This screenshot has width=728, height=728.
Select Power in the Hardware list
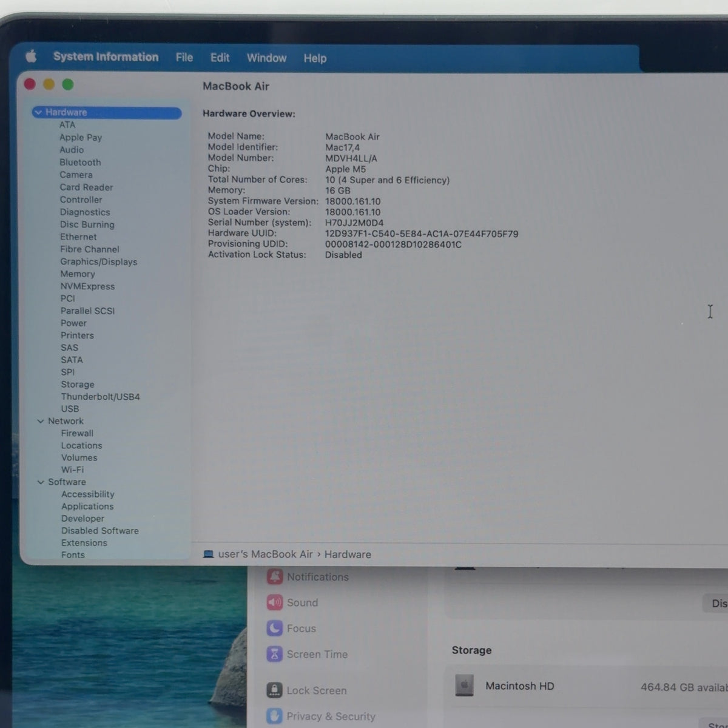point(73,323)
